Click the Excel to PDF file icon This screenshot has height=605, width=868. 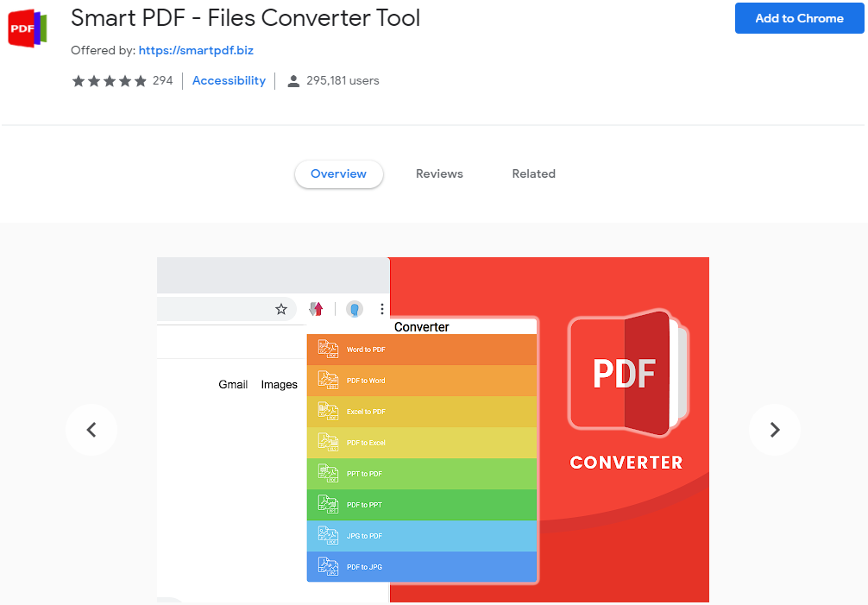point(328,412)
